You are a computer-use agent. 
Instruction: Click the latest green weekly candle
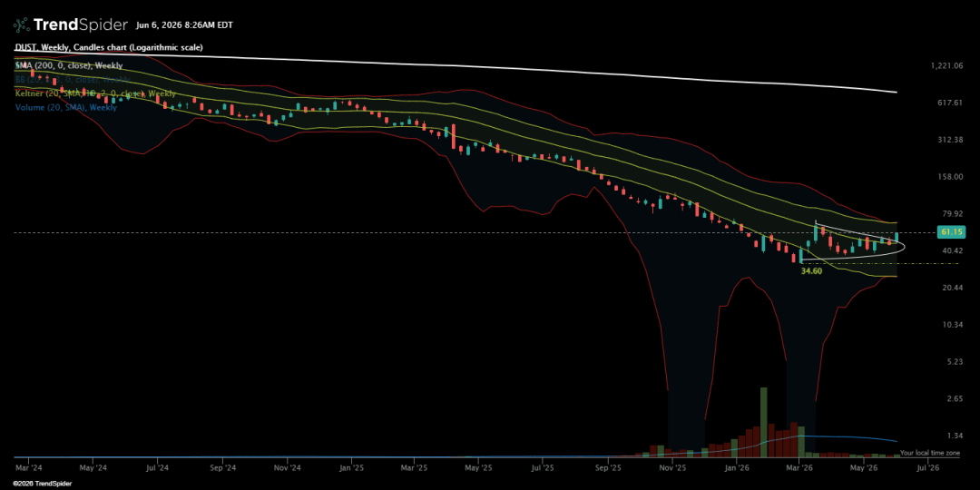[x=897, y=238]
